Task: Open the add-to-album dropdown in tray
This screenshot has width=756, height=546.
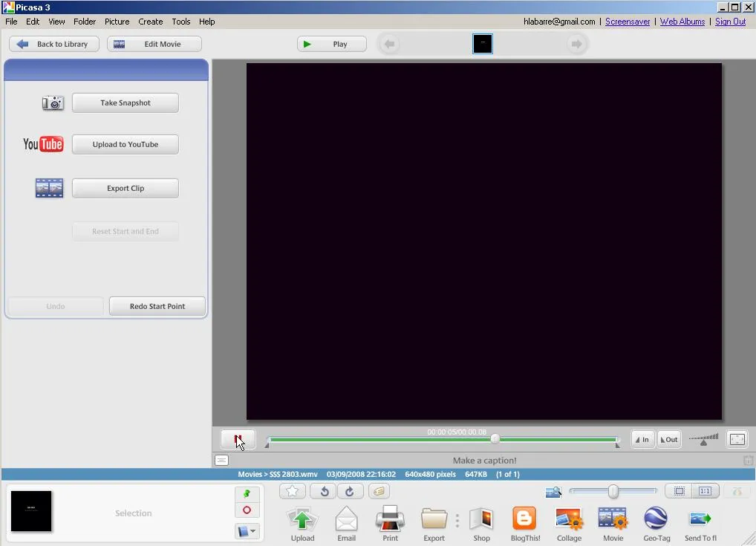Action: tap(247, 531)
